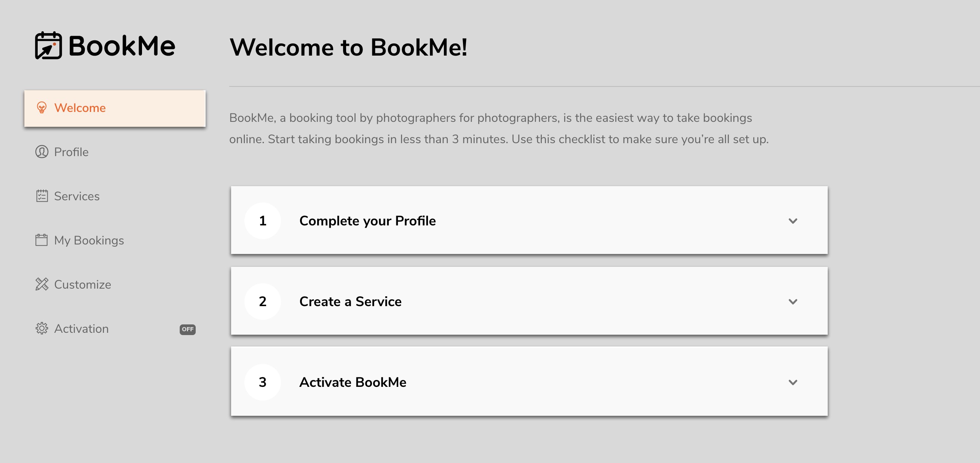Click the lightbulb icon beside Welcome
This screenshot has width=980, height=463.
tap(41, 108)
